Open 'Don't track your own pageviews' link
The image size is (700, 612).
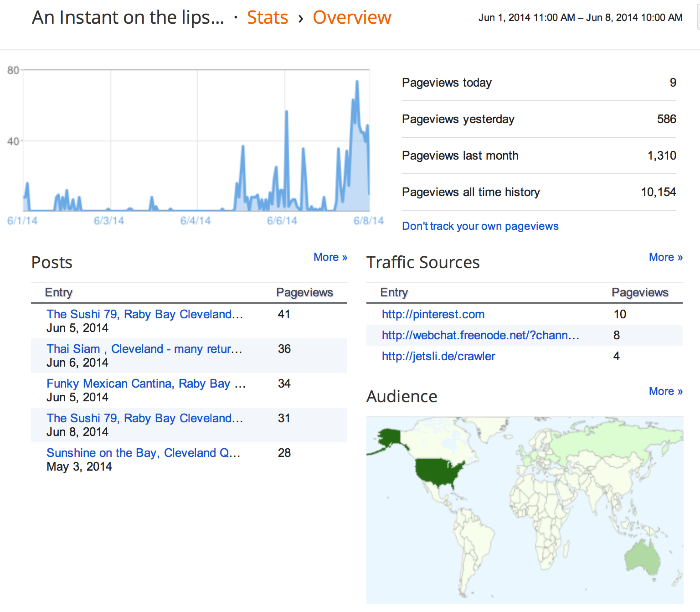coord(480,226)
